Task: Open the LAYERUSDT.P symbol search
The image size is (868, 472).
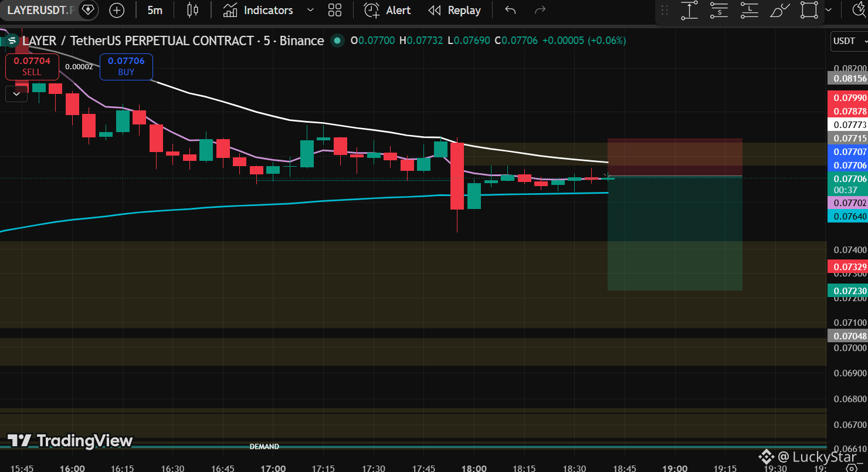Action: tap(41, 10)
